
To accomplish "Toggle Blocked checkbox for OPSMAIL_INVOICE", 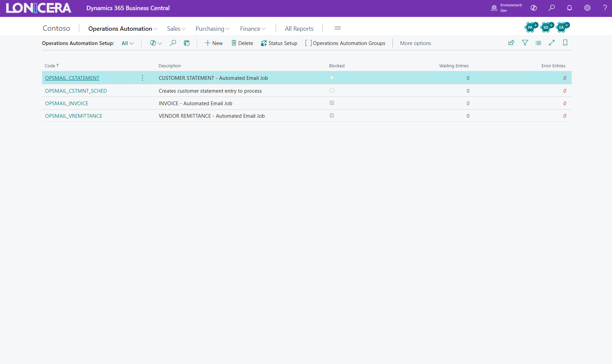I will click(x=332, y=103).
